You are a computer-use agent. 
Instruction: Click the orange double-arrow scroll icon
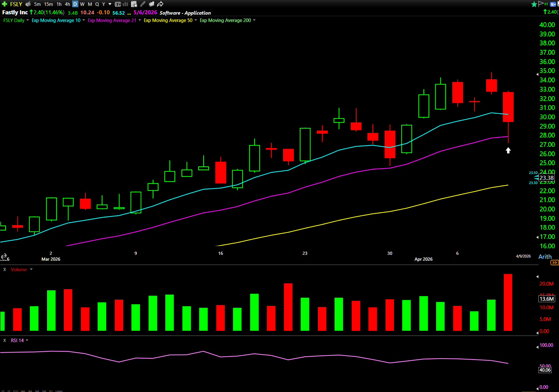[554, 263]
